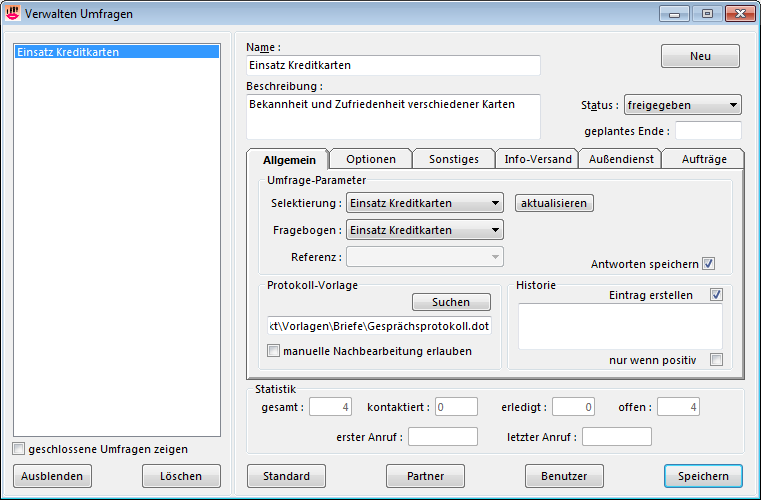Expand the Selektierung dropdown
761x500 pixels.
(x=425, y=203)
